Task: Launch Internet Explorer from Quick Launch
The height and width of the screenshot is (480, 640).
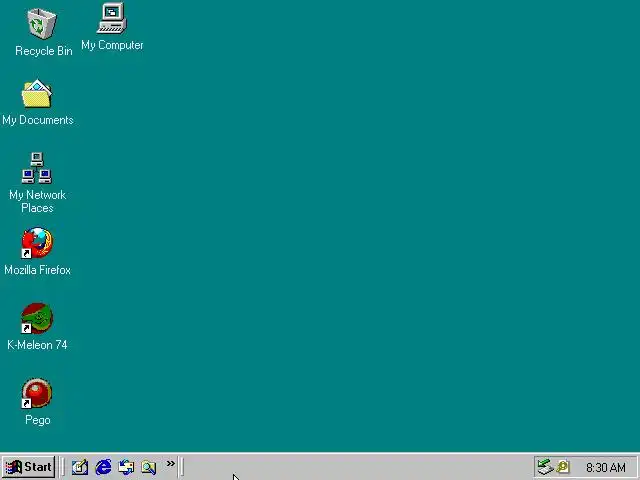Action: (x=103, y=467)
